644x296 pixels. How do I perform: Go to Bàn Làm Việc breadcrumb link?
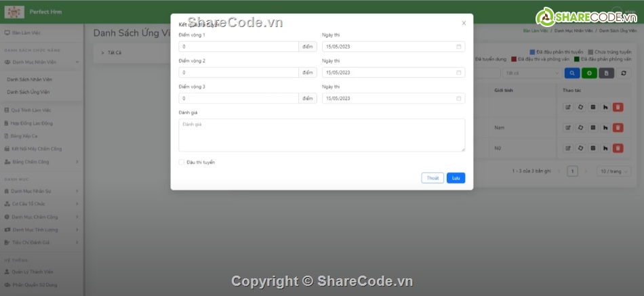click(536, 30)
